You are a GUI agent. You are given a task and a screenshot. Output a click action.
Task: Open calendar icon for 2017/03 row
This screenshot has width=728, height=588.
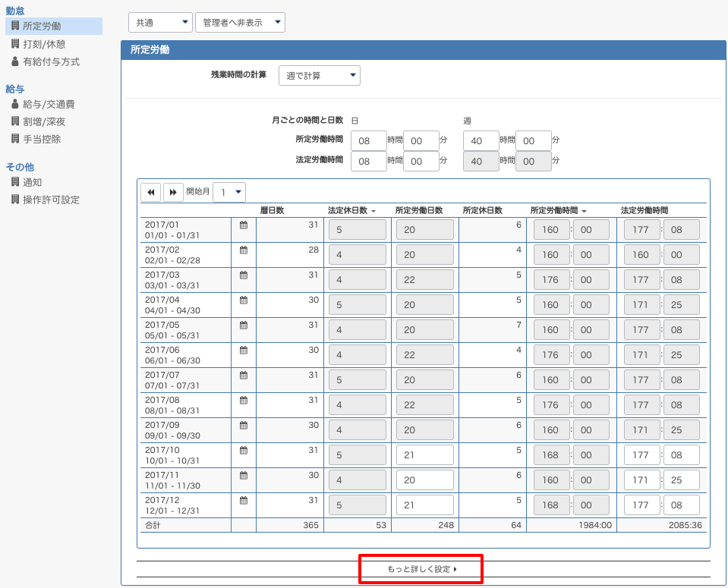coord(243,275)
